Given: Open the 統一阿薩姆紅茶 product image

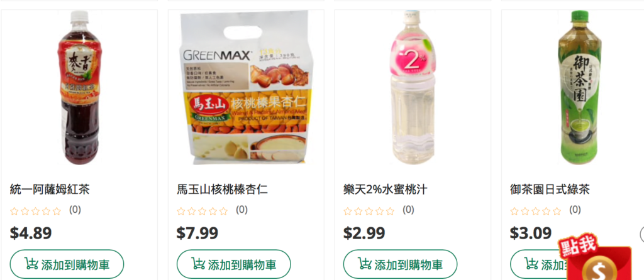Looking at the screenshot, I should pyautogui.click(x=79, y=88).
